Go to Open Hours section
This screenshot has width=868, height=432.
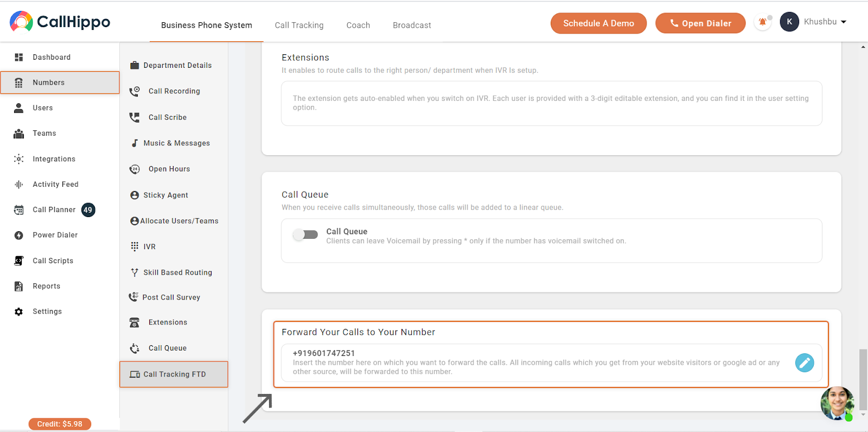169,169
